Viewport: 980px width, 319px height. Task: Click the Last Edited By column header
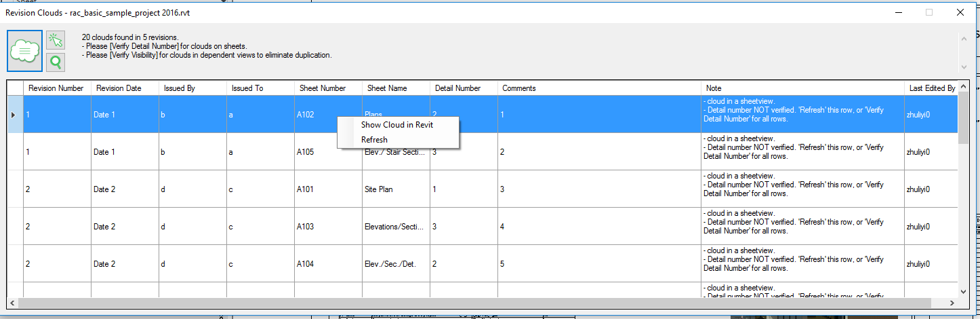point(931,88)
